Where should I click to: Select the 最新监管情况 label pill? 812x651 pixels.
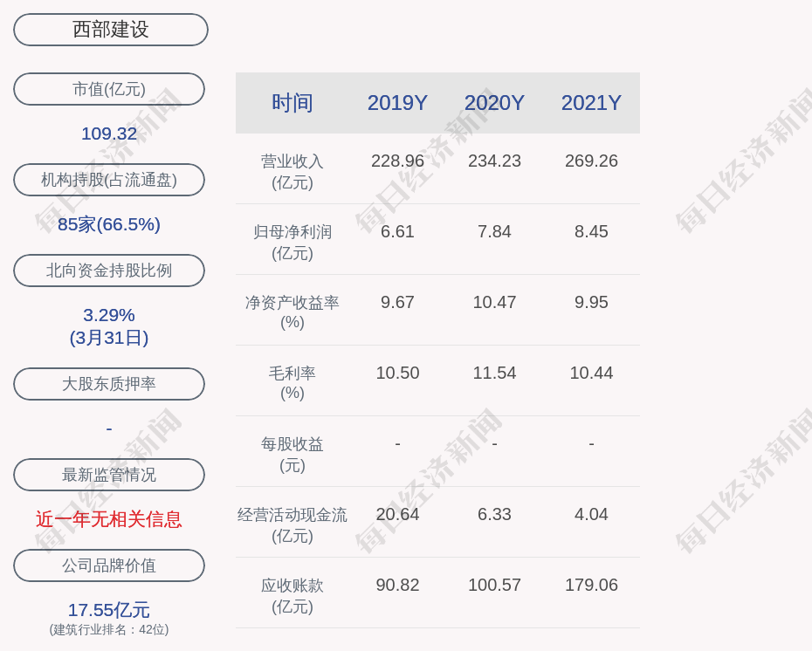point(109,475)
